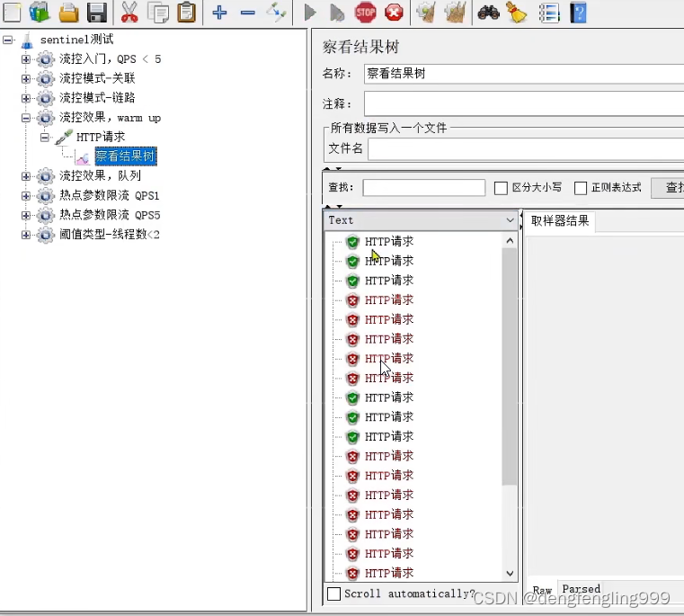Screen dimensions: 684x616
Task: Select the first red failed HTTP请求 result
Action: tap(388, 300)
